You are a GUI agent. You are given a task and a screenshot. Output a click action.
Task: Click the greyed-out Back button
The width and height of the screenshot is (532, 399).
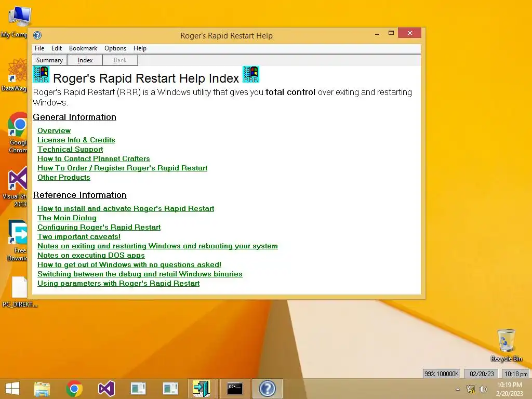120,60
